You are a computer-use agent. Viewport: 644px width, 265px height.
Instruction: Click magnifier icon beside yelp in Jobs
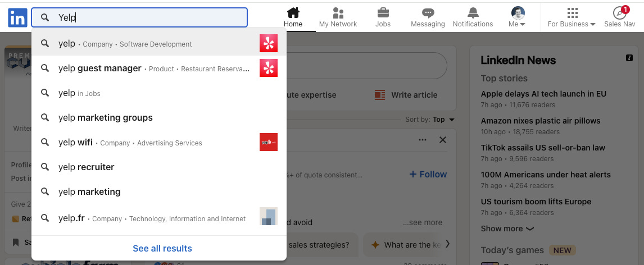click(45, 93)
